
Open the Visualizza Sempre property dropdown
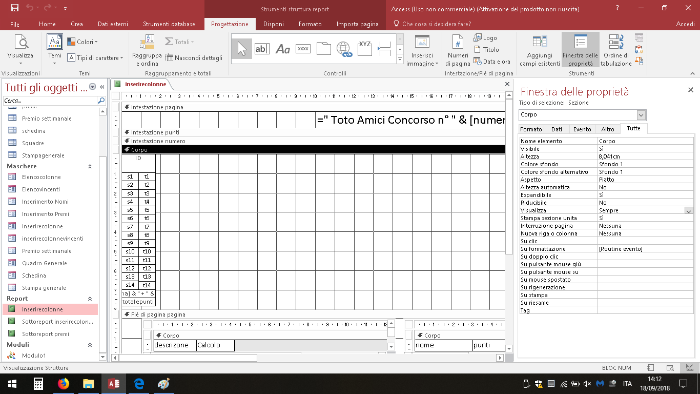(x=688, y=211)
